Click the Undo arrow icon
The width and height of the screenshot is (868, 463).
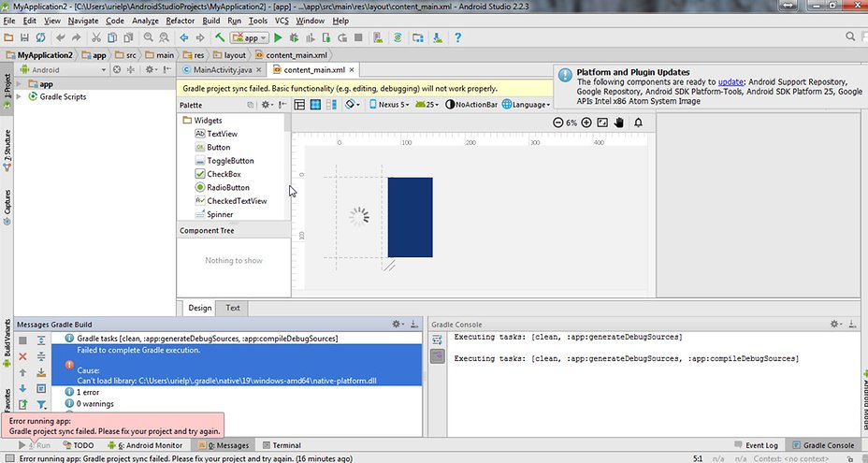click(x=61, y=37)
